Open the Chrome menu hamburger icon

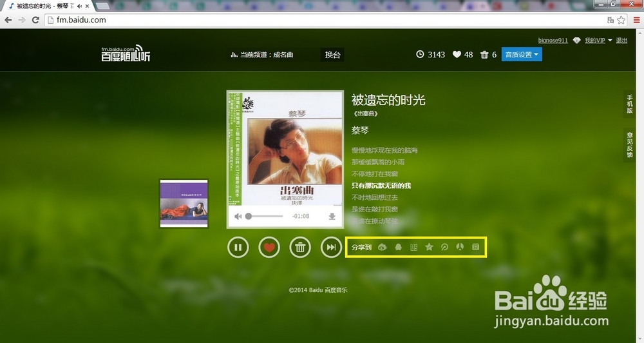(637, 20)
